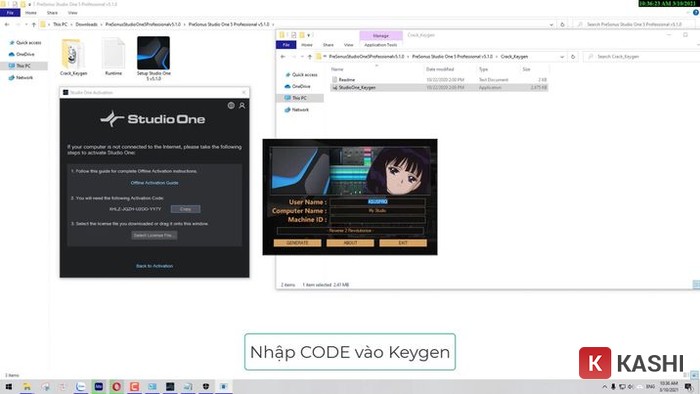Viewport: 700px width, 394px height.
Task: Click EXIT in the keygen
Action: 403,243
